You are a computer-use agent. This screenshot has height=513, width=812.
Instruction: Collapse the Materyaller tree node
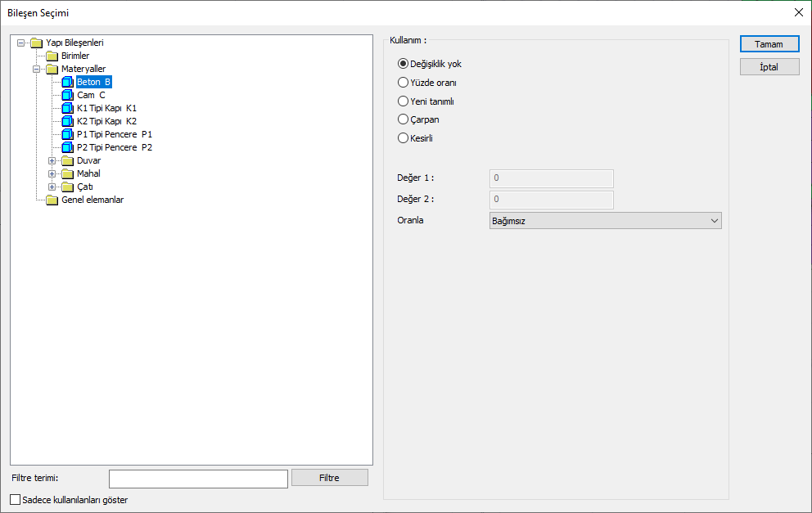point(36,69)
